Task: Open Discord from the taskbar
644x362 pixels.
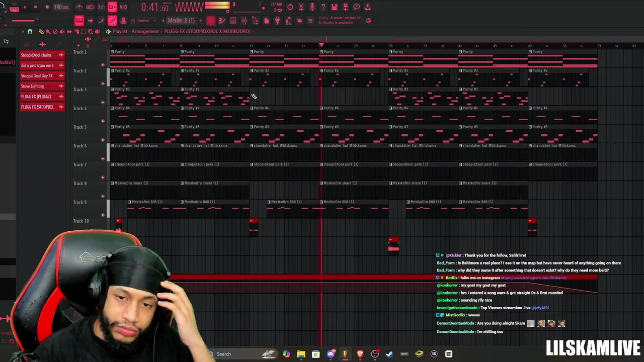Action: click(x=331, y=354)
